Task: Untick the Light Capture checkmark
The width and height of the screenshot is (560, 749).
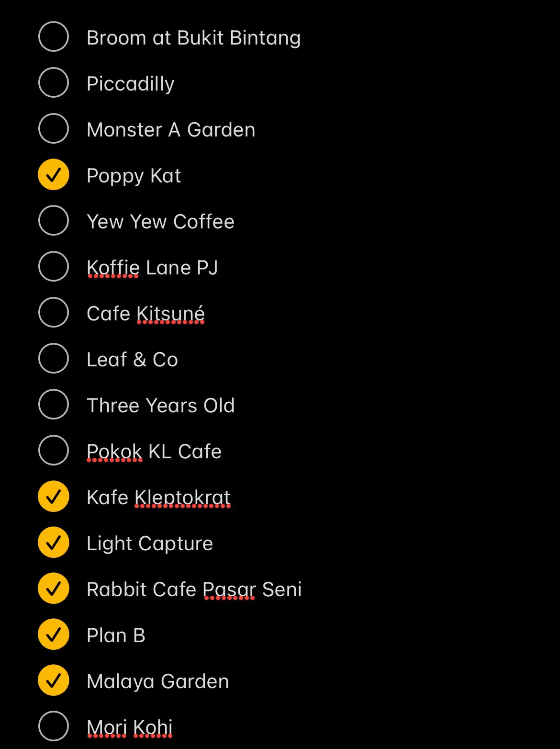Action: [x=54, y=543]
